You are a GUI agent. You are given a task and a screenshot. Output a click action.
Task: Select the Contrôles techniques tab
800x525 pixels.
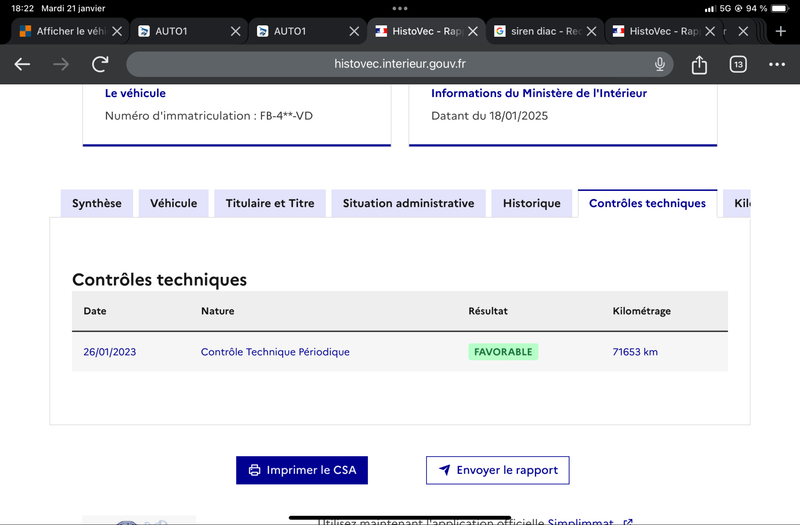pos(647,203)
